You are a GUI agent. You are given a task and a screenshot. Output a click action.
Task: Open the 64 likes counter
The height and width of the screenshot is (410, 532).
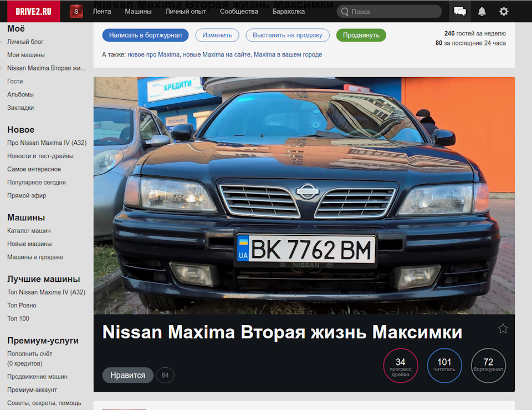(165, 375)
